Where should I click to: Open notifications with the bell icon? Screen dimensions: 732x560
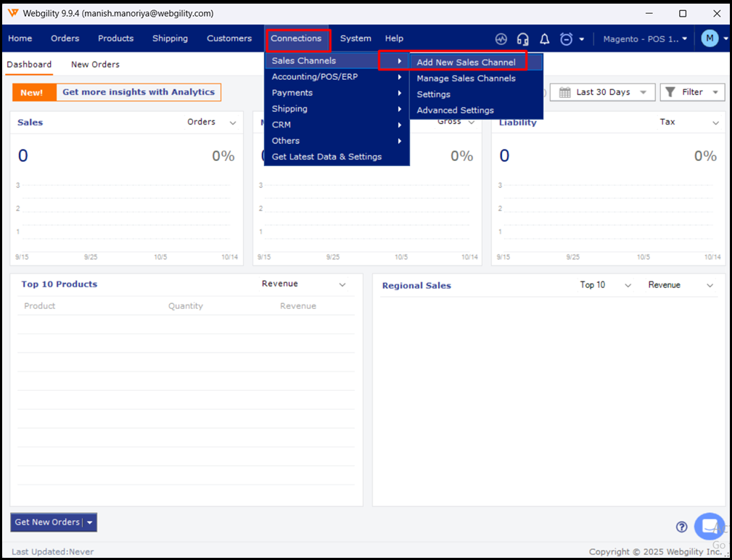(544, 39)
